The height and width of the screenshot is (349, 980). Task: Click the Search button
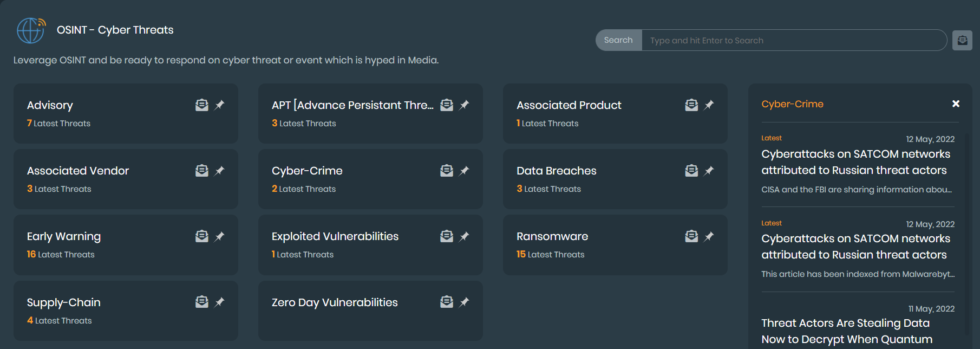618,40
